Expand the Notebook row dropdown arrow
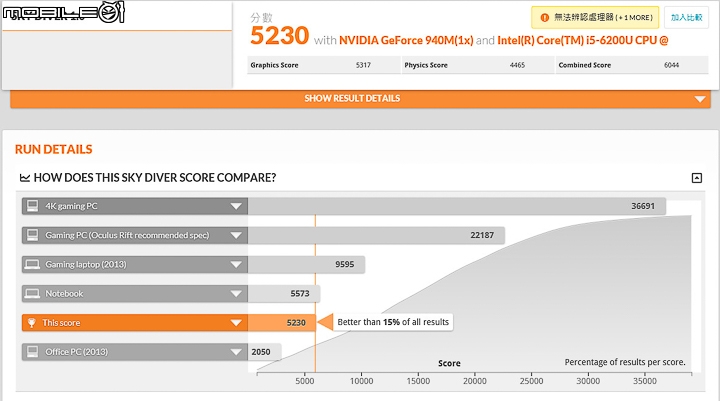 click(236, 294)
